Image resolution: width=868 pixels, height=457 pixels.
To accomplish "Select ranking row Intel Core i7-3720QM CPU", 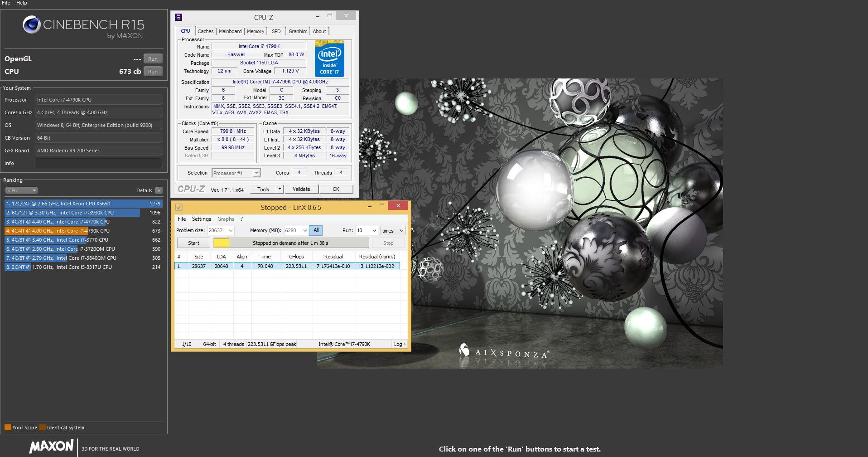I will 83,249.
